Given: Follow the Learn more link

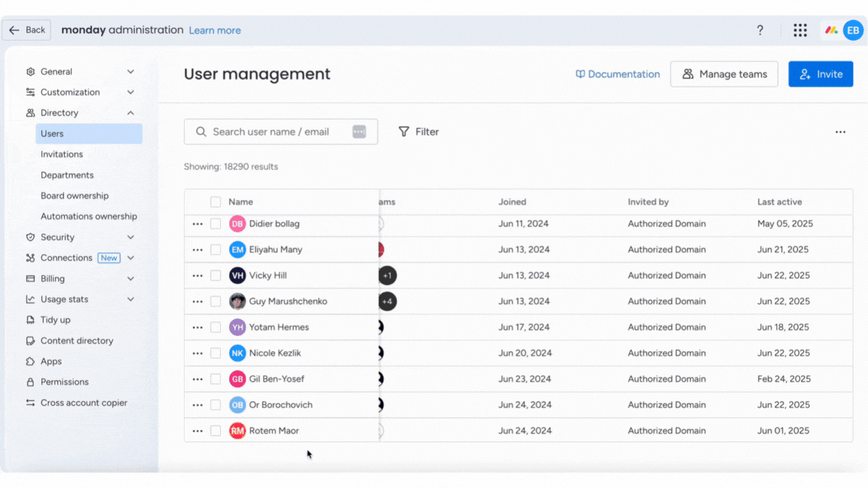Looking at the screenshot, I should coord(215,30).
